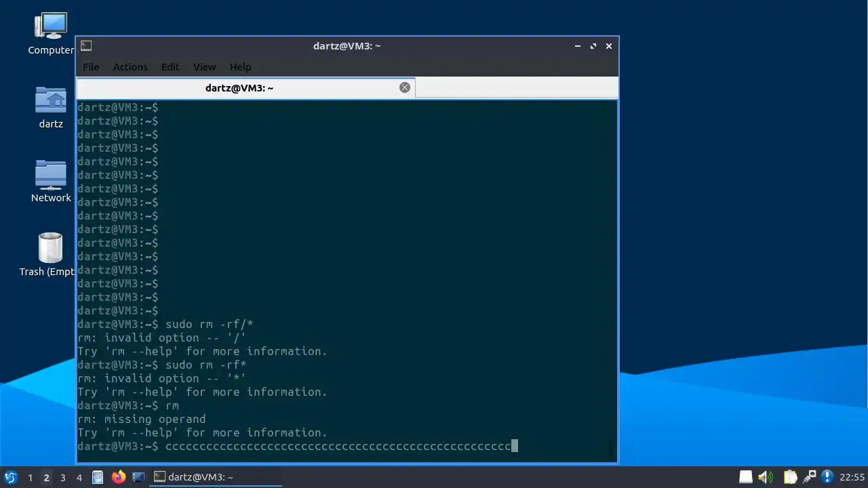This screenshot has height=488, width=868.
Task: Click the terminal cursor after the c's
Action: (x=515, y=446)
